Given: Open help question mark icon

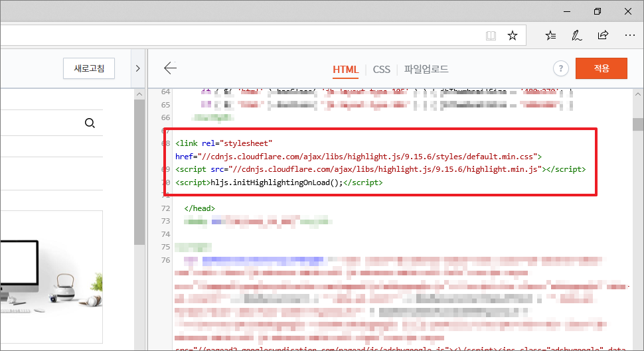Looking at the screenshot, I should point(560,68).
